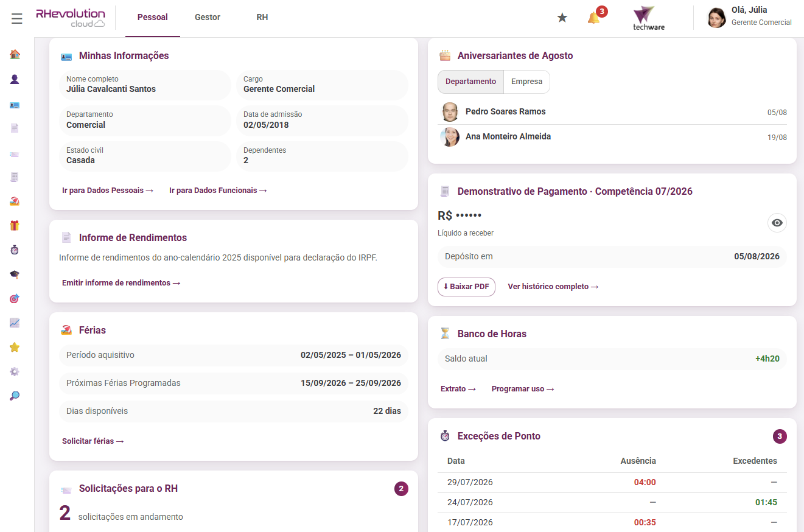Select Departamento birthday filter

(471, 82)
